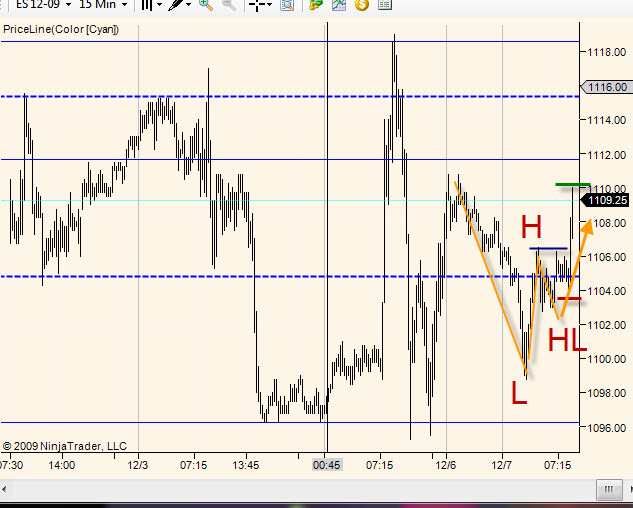
Task: Click the zoom out magnifier icon
Action: coord(229,4)
